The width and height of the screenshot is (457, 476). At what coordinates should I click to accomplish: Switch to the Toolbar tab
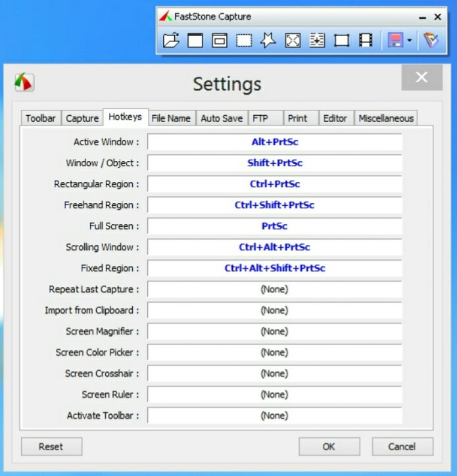click(41, 118)
